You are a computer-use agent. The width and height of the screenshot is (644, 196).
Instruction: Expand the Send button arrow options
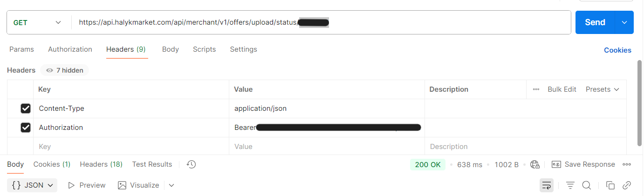click(624, 22)
